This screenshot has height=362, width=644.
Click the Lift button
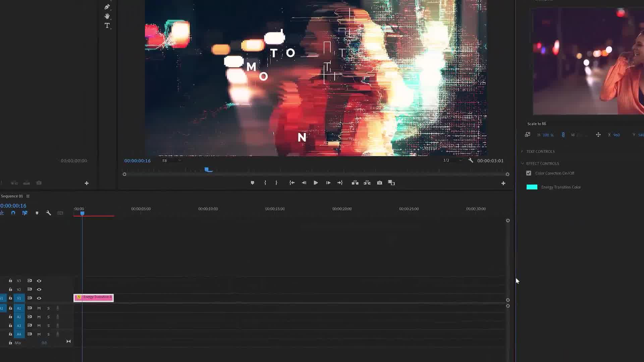355,183
